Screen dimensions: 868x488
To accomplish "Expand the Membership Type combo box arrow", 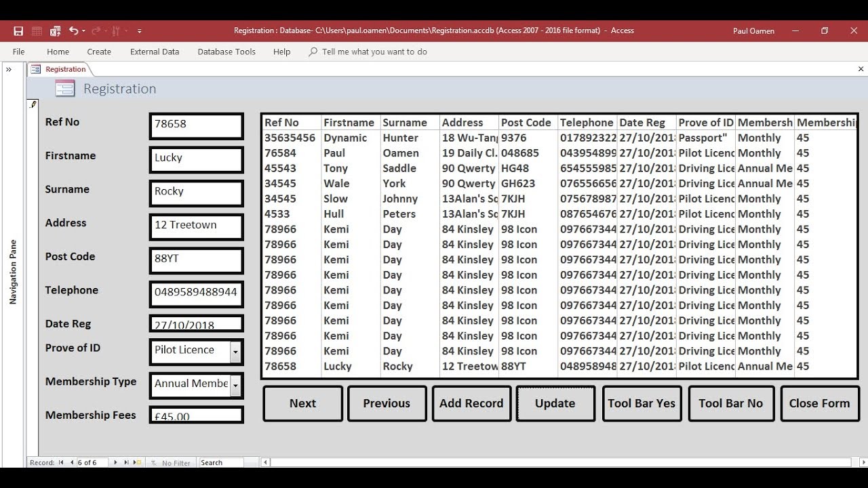I will (235, 385).
